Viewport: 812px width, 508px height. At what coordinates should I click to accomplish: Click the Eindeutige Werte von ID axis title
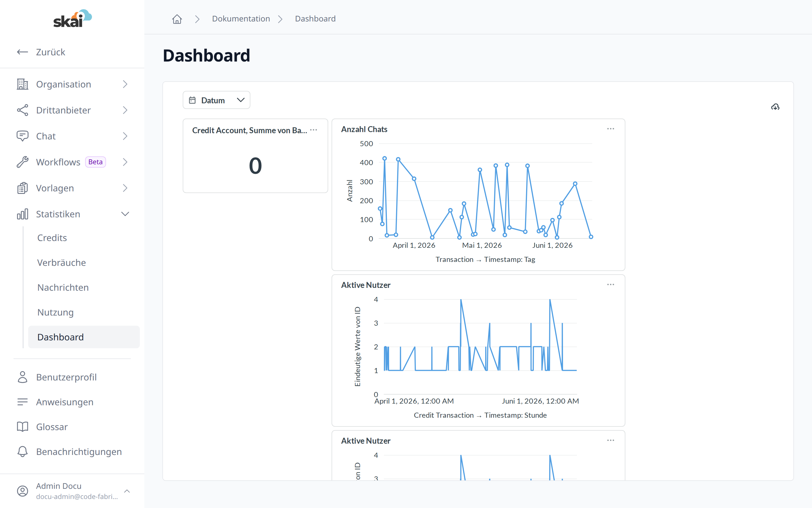(x=357, y=346)
